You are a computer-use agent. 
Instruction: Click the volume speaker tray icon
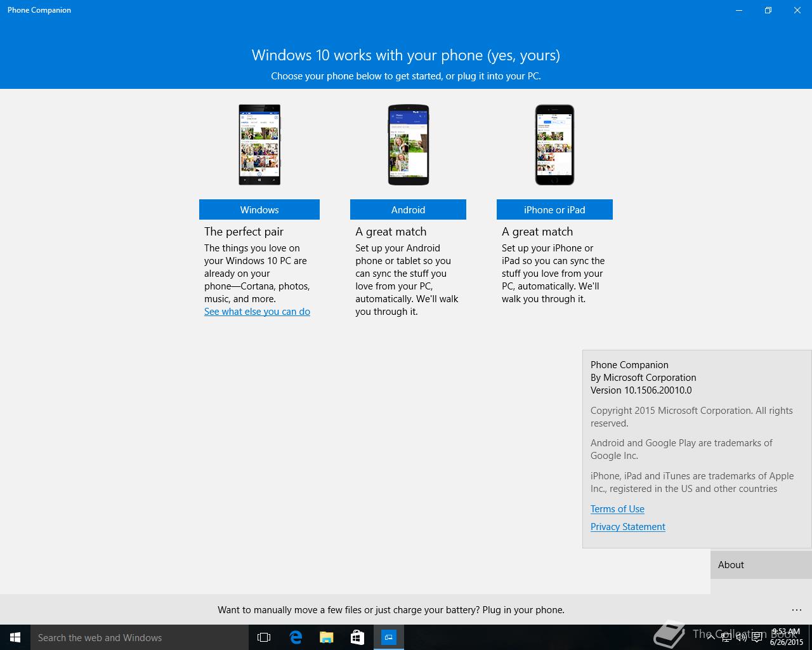click(x=741, y=637)
